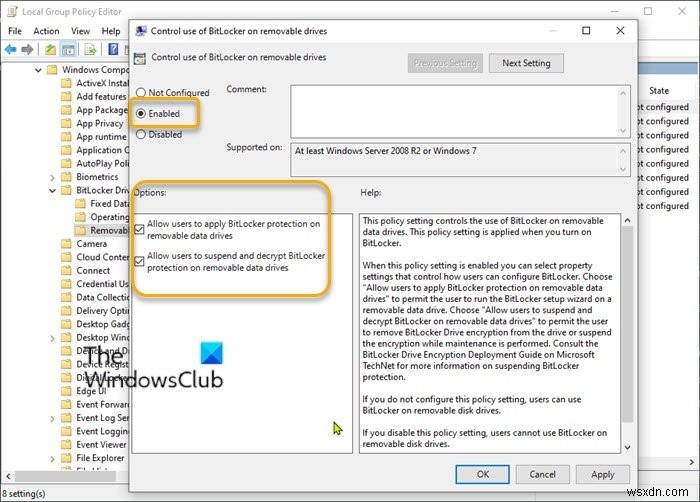
Task: Click the ActiveX Installer folder icon
Action: pos(66,83)
